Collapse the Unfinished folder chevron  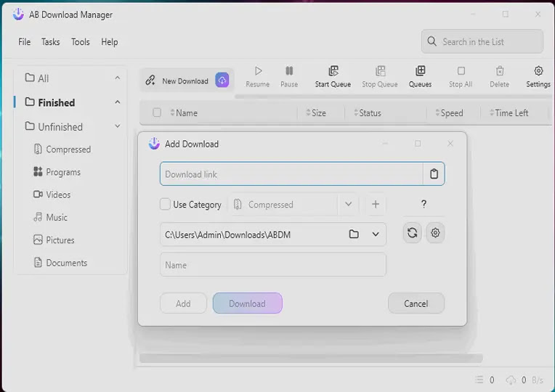(x=118, y=126)
